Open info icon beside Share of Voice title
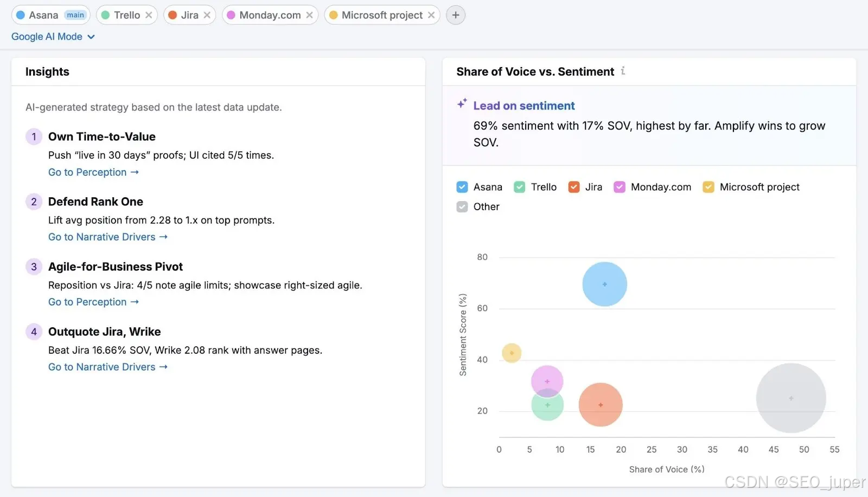 coord(623,71)
